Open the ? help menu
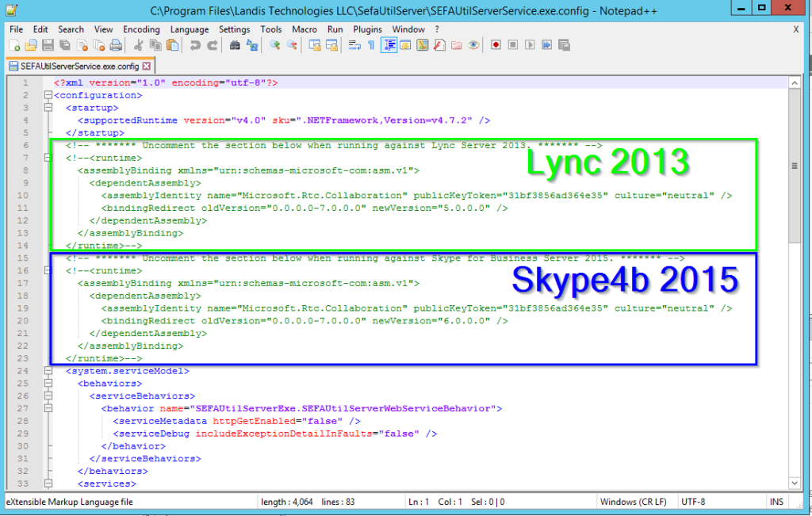The height and width of the screenshot is (516, 812). point(437,29)
